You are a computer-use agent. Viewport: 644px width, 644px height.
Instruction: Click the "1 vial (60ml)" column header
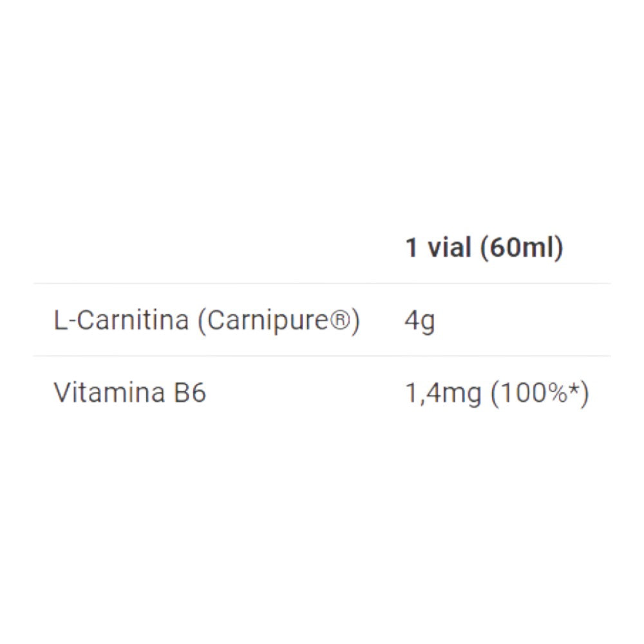pyautogui.click(x=484, y=248)
